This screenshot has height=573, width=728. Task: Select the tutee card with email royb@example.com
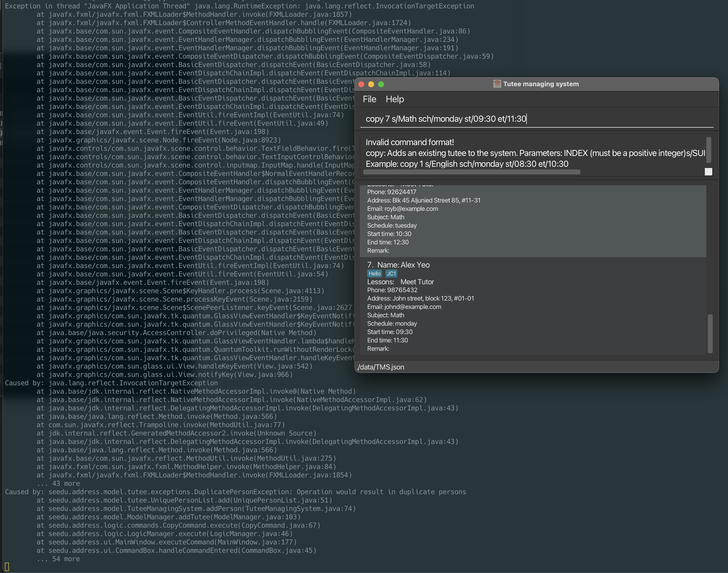(537, 221)
